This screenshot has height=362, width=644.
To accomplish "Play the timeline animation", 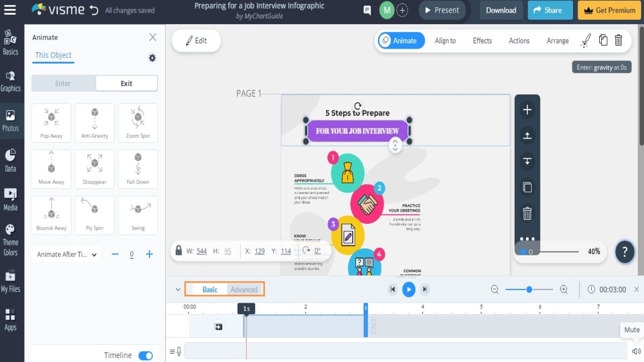I will click(409, 289).
